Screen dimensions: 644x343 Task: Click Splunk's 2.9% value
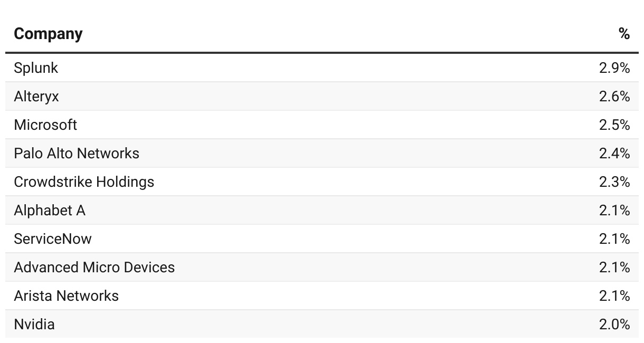(614, 68)
